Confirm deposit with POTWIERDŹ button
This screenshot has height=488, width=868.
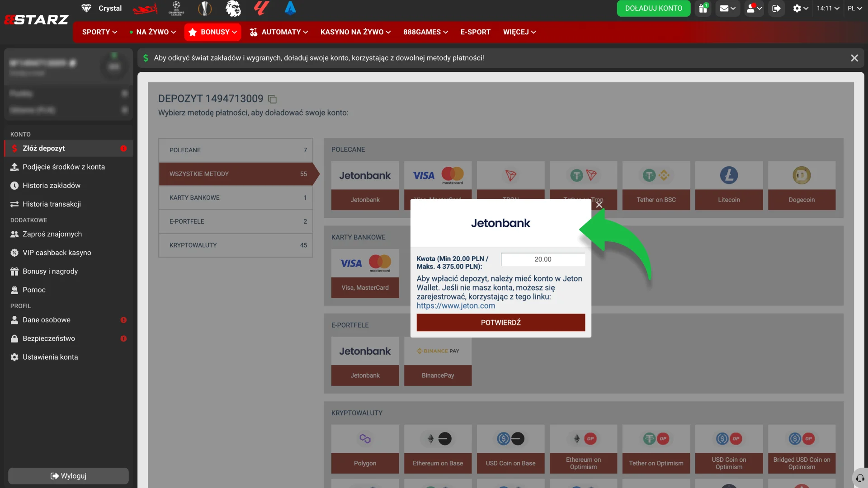tap(500, 323)
